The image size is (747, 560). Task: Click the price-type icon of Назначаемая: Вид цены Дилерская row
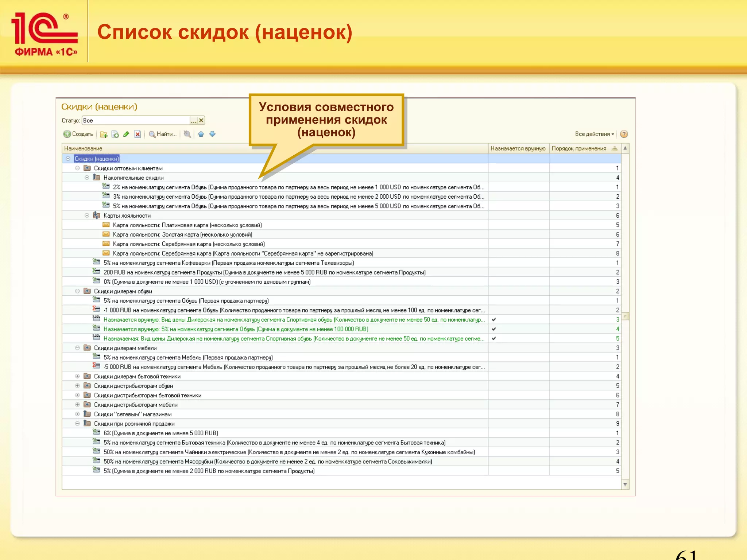(96, 338)
